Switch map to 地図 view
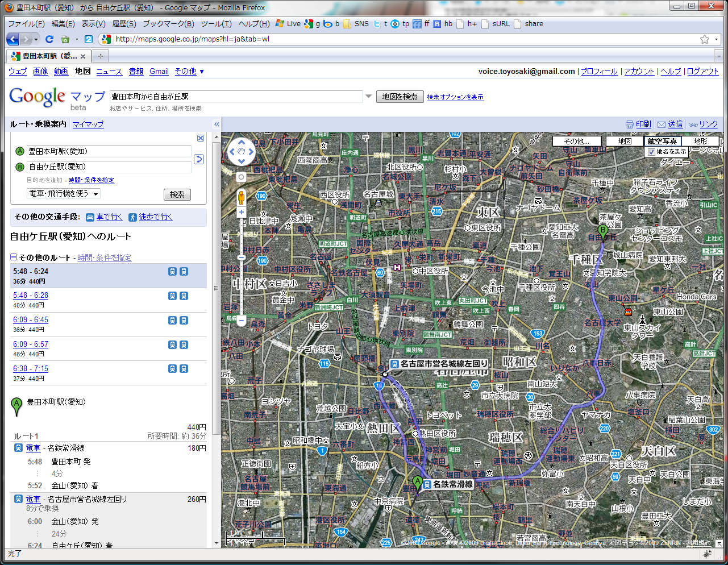 [x=625, y=141]
